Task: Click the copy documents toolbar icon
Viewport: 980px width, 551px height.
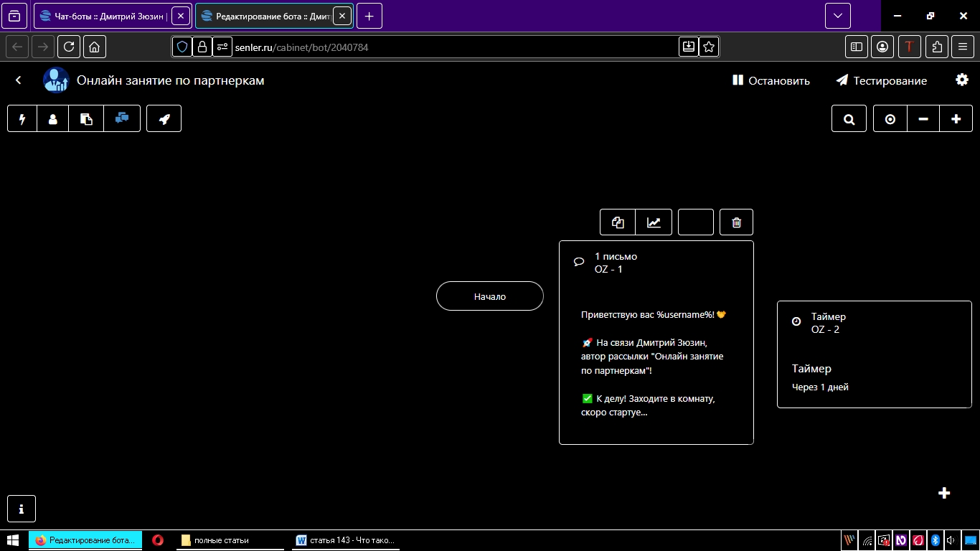Action: [87, 119]
